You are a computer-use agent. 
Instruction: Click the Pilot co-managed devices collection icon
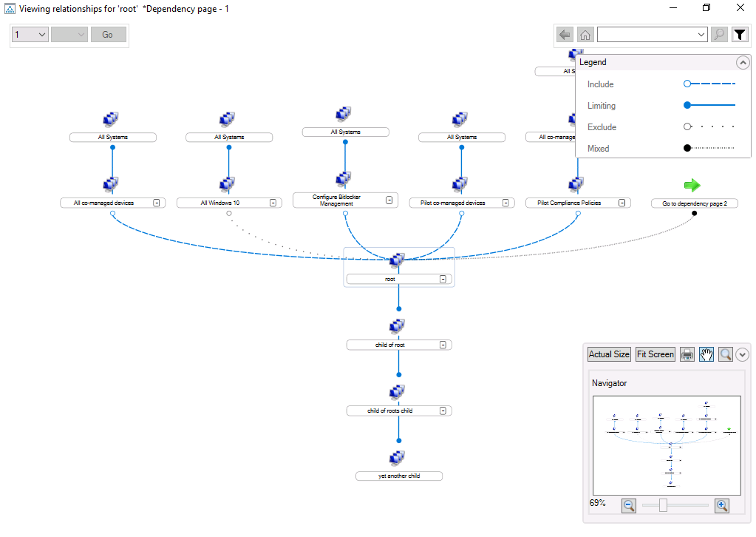pyautogui.click(x=460, y=184)
